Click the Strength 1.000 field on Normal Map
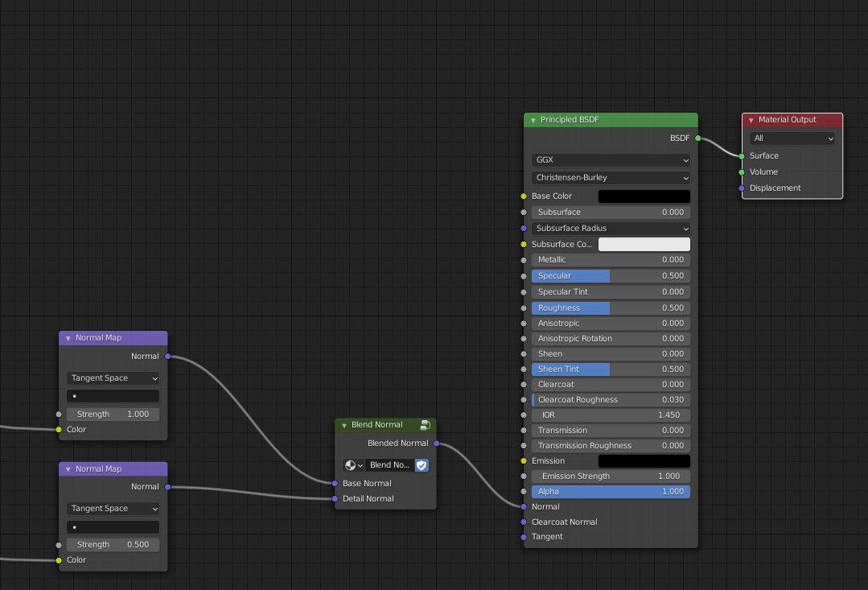 (x=113, y=415)
